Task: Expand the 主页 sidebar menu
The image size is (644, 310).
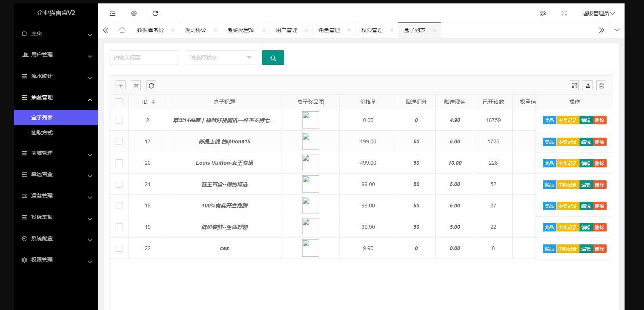Action: point(56,34)
